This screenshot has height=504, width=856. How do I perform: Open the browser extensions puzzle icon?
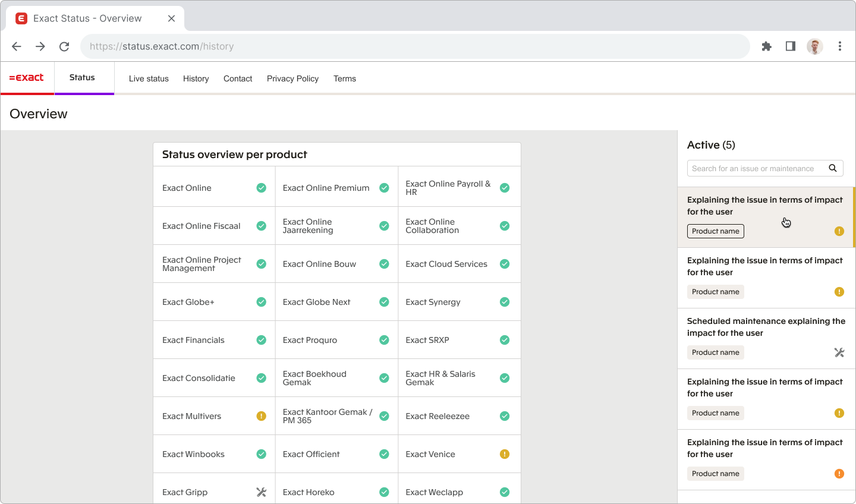766,46
